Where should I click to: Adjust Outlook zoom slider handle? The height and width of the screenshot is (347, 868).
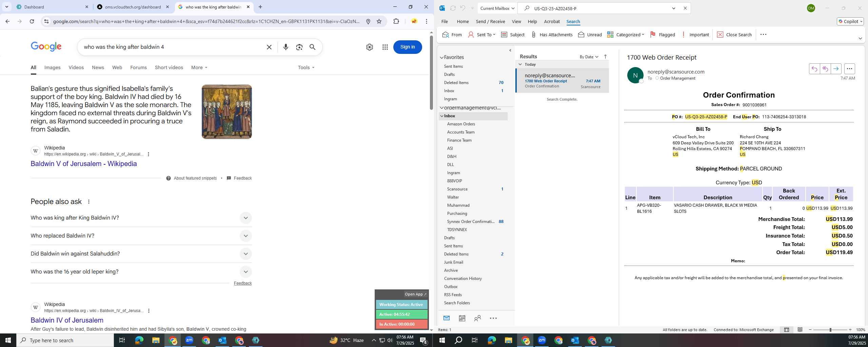830,330
